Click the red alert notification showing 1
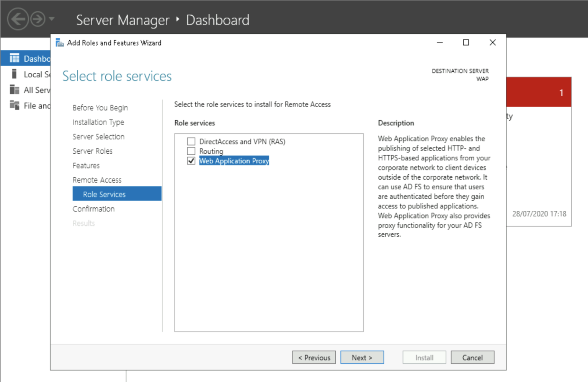 [x=538, y=92]
